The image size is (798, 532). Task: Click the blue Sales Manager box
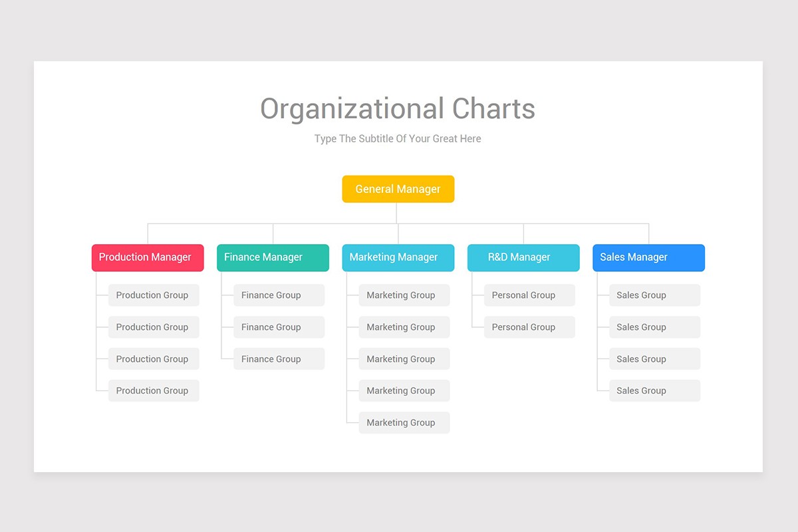648,257
